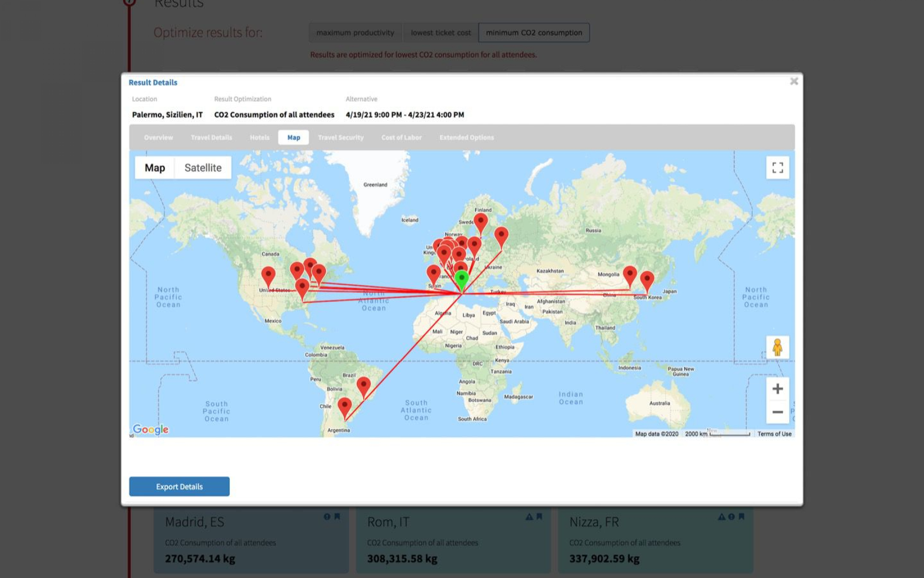Toggle the bookmark on Madrid, ES result
This screenshot has width=924, height=578.
(337, 516)
